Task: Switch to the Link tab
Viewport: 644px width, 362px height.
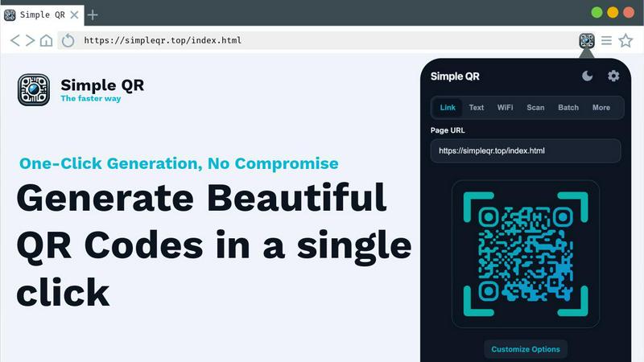Action: (x=448, y=108)
